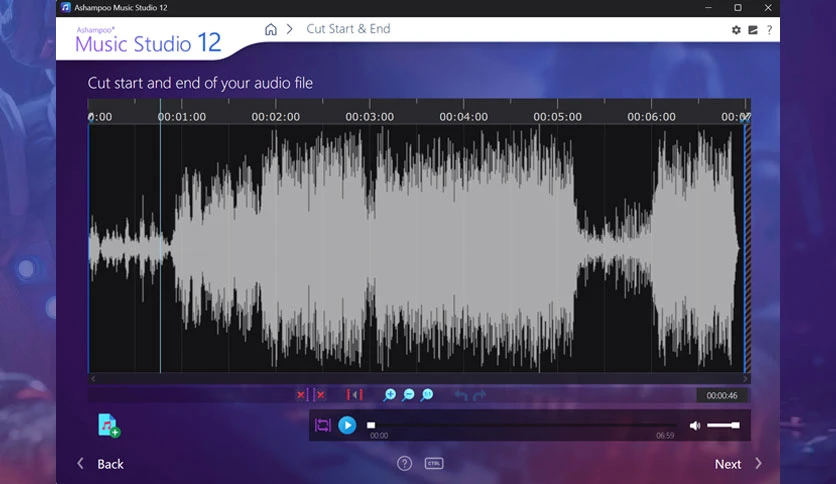Add an audio file with the music-file icon
The height and width of the screenshot is (484, 836).
109,425
